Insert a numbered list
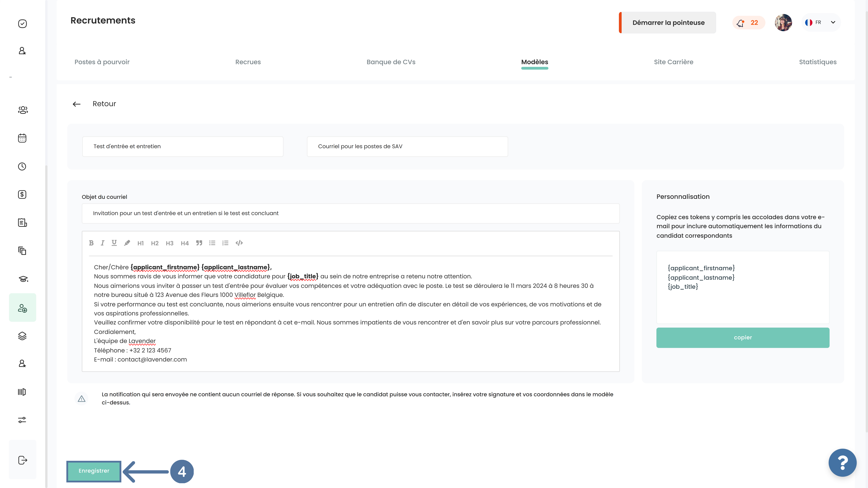The height and width of the screenshot is (488, 868). click(x=225, y=243)
